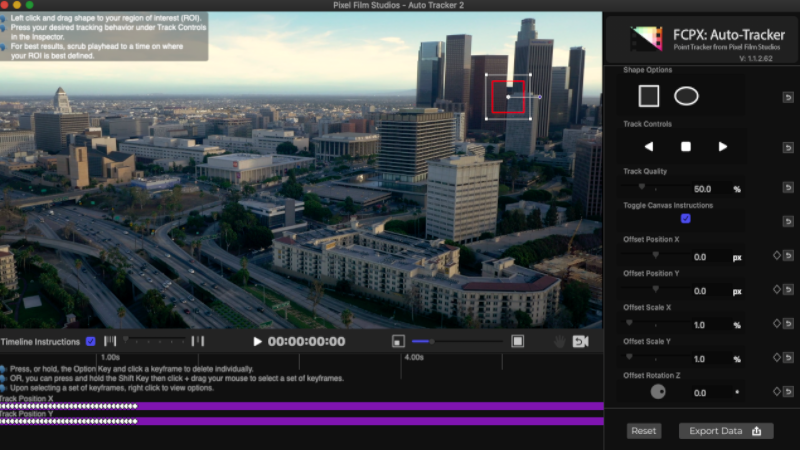Click the timeline zoom slider
The height and width of the screenshot is (450, 800).
point(154,341)
